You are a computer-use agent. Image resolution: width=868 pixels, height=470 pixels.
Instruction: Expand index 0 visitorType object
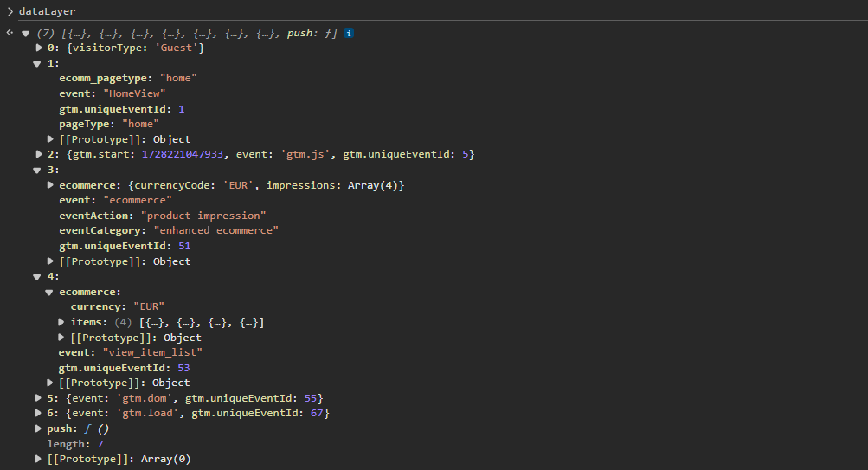point(39,48)
